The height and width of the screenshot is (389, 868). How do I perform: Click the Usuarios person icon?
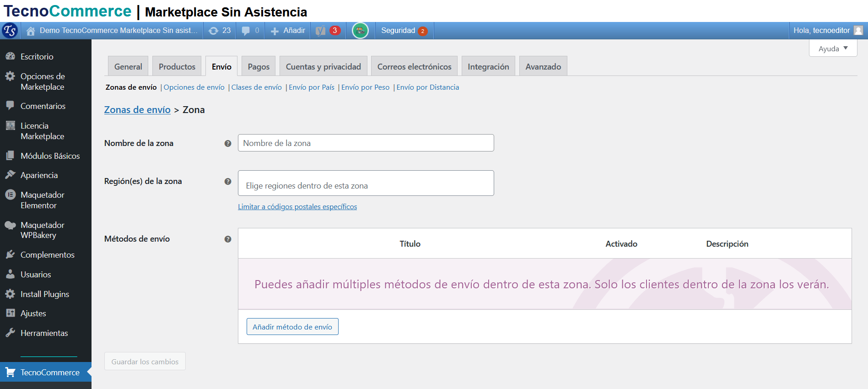(10, 274)
